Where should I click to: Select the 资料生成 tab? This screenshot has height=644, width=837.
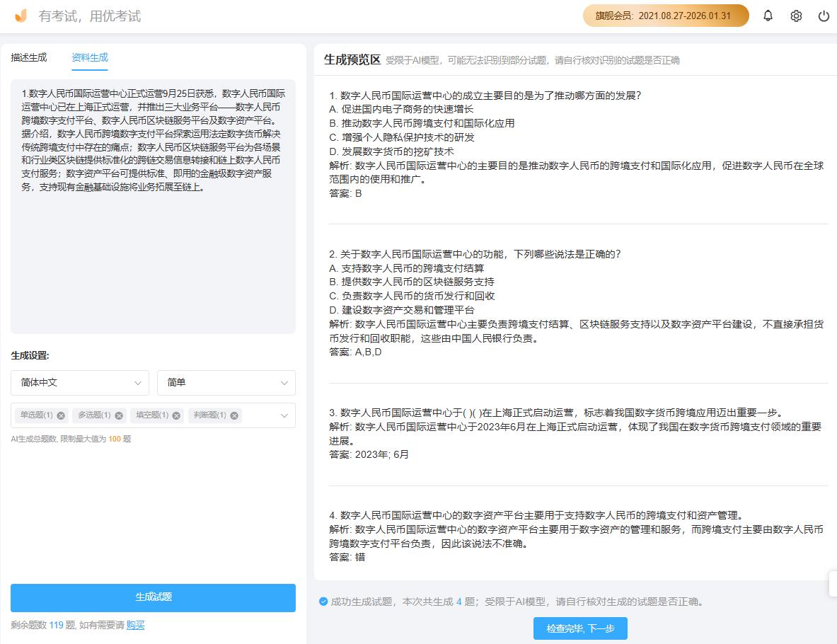click(x=90, y=58)
